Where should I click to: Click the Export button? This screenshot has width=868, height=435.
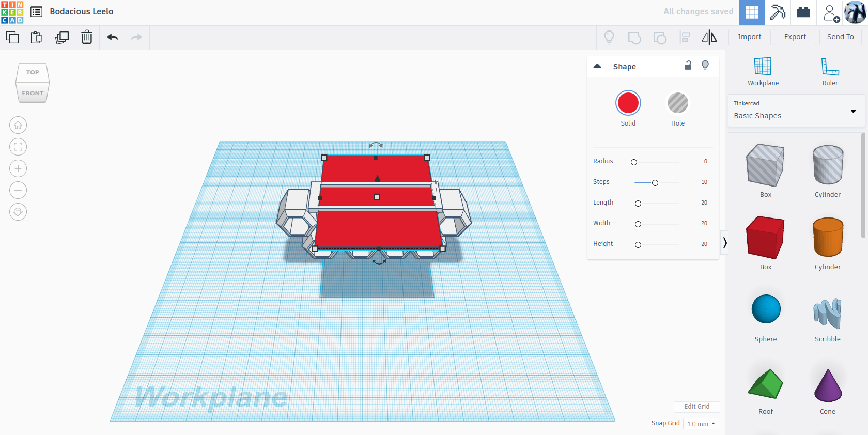(x=795, y=37)
